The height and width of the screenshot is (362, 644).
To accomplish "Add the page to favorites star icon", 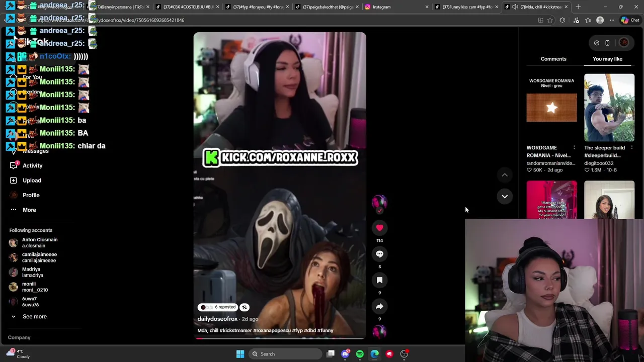I will [550, 20].
